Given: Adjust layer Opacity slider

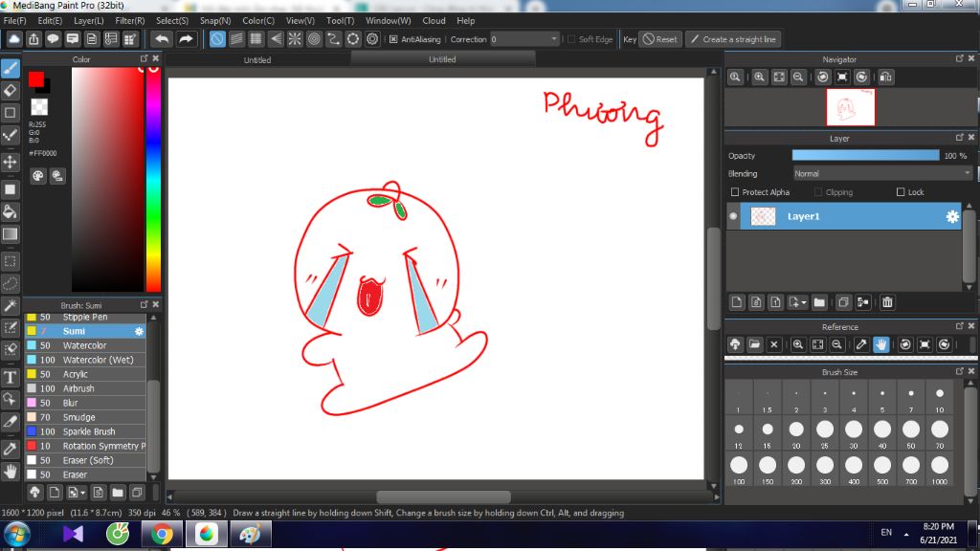Looking at the screenshot, I should pos(865,156).
